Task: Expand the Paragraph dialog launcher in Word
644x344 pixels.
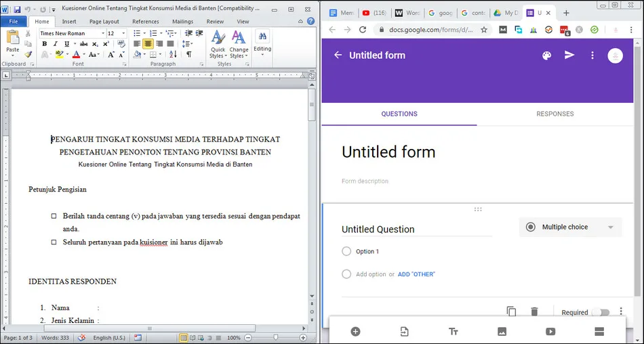Action: [201, 64]
